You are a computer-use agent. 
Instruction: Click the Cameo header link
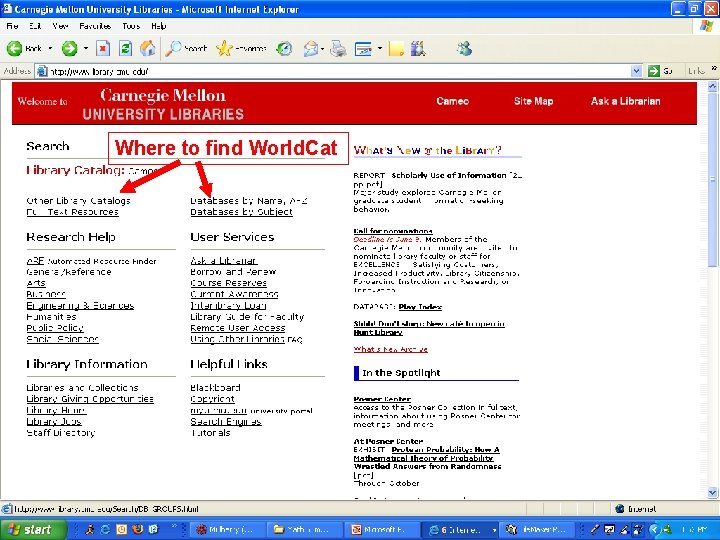(453, 101)
